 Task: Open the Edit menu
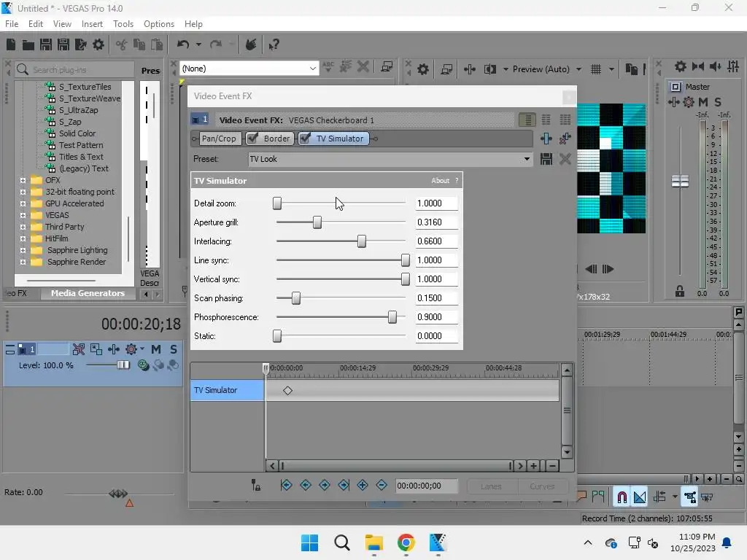point(36,24)
